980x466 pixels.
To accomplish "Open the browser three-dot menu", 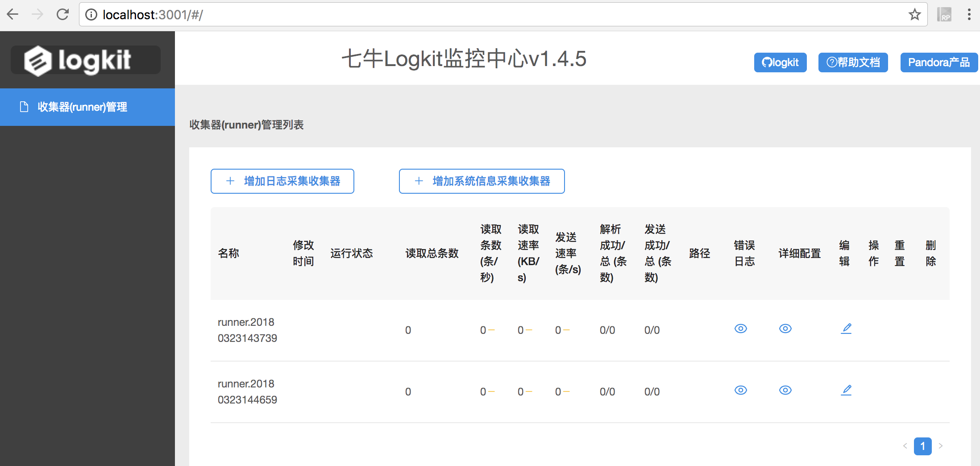I will tap(969, 14).
